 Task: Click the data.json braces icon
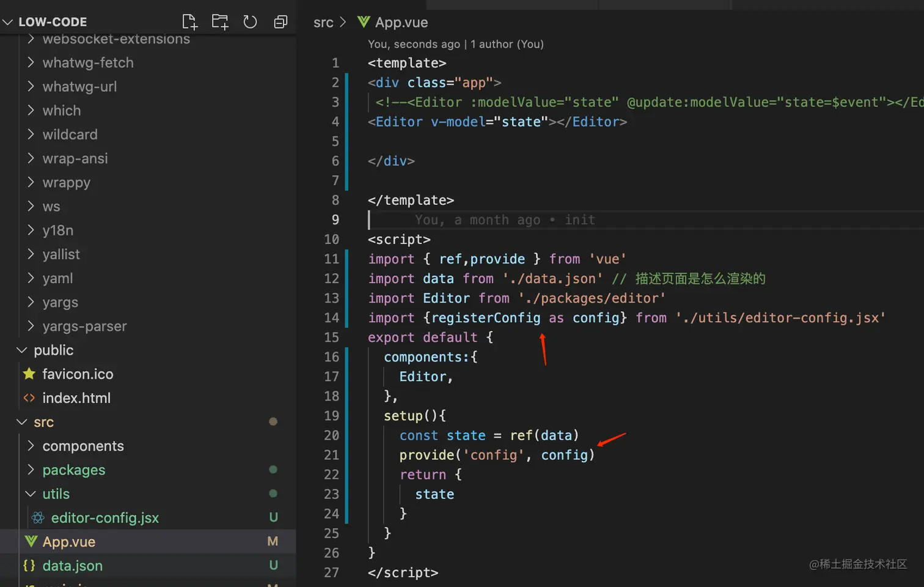pos(29,566)
